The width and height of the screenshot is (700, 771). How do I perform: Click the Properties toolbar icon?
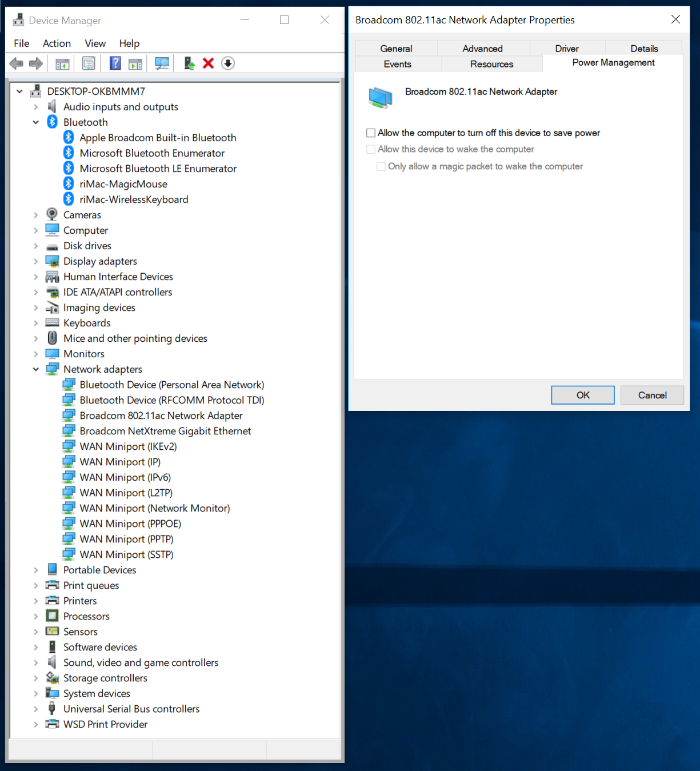tap(89, 63)
